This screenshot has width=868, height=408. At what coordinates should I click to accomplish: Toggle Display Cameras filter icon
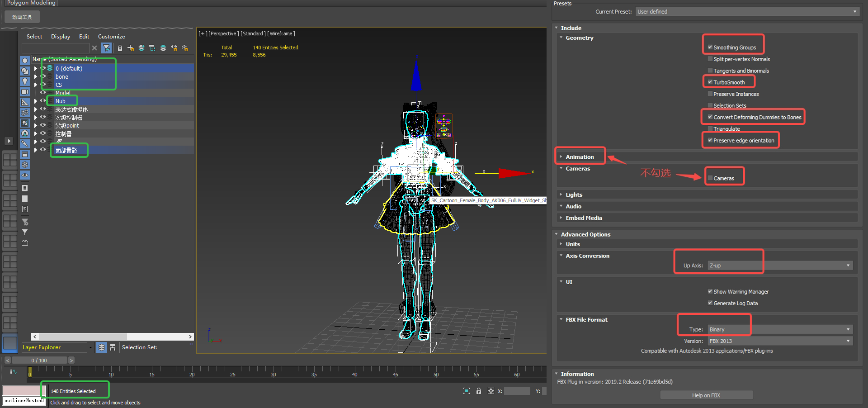[x=25, y=92]
